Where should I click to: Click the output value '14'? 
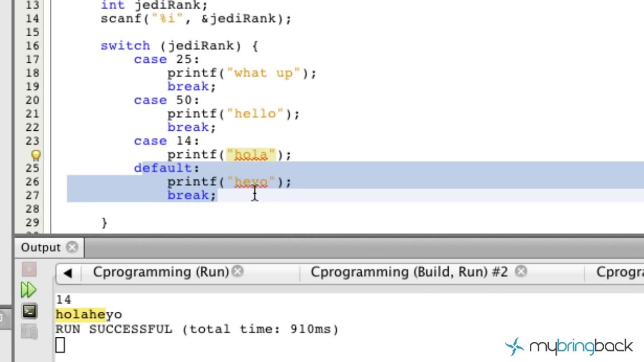(x=63, y=300)
